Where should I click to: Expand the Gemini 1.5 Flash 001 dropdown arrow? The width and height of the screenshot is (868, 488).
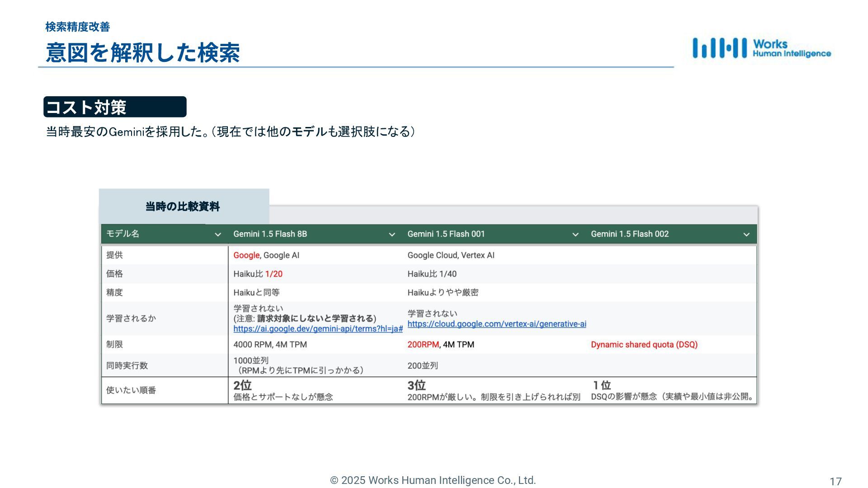pos(575,235)
